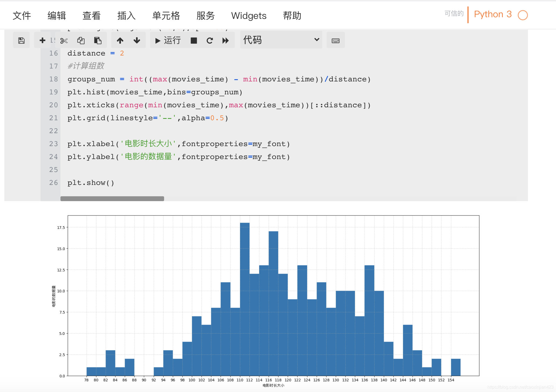Move cell up arrow
The width and height of the screenshot is (556, 392).
click(x=120, y=40)
